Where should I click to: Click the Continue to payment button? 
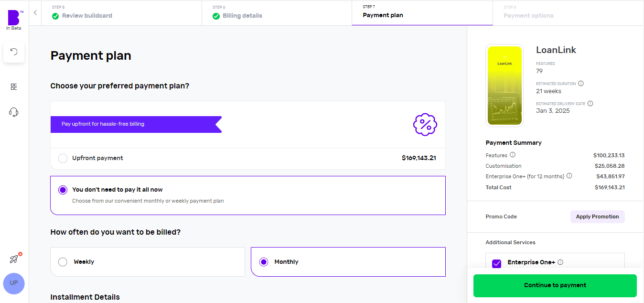coord(555,285)
